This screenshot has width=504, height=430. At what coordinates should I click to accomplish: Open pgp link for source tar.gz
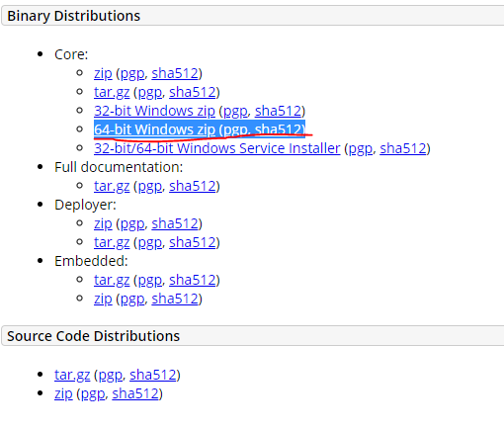(x=111, y=375)
